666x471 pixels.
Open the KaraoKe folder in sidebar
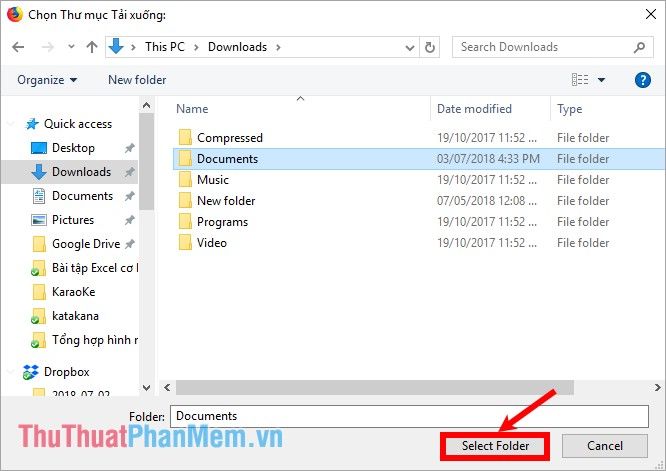coord(73,292)
